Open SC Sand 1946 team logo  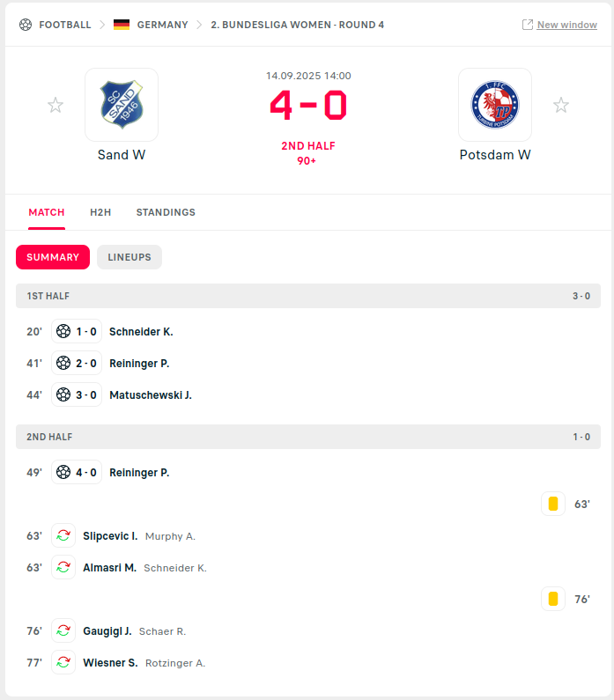point(122,105)
